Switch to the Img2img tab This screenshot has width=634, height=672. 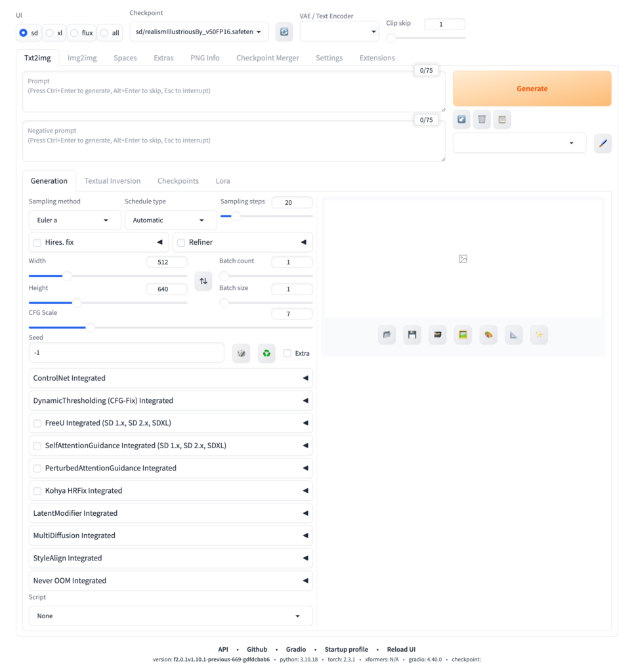(x=82, y=58)
